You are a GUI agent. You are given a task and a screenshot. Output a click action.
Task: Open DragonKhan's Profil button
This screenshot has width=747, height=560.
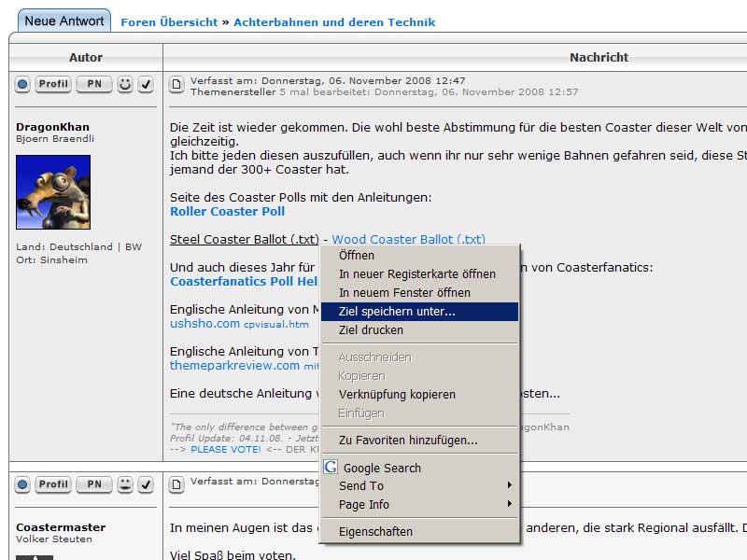(53, 85)
